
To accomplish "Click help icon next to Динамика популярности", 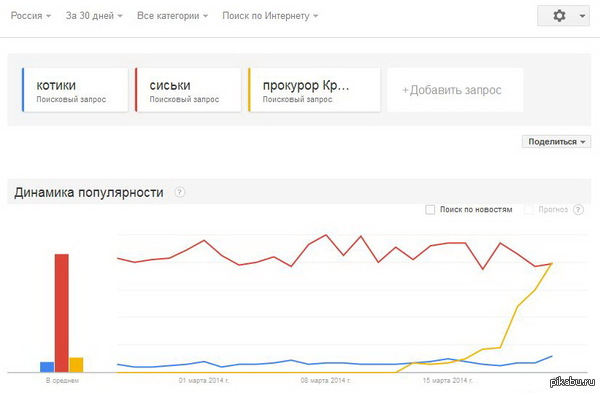I will click(180, 192).
